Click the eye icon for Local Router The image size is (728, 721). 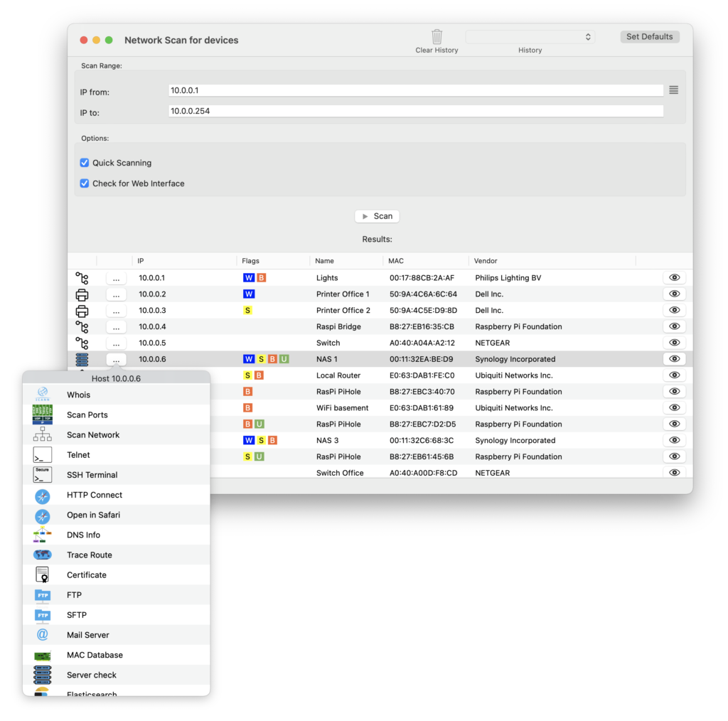point(674,375)
